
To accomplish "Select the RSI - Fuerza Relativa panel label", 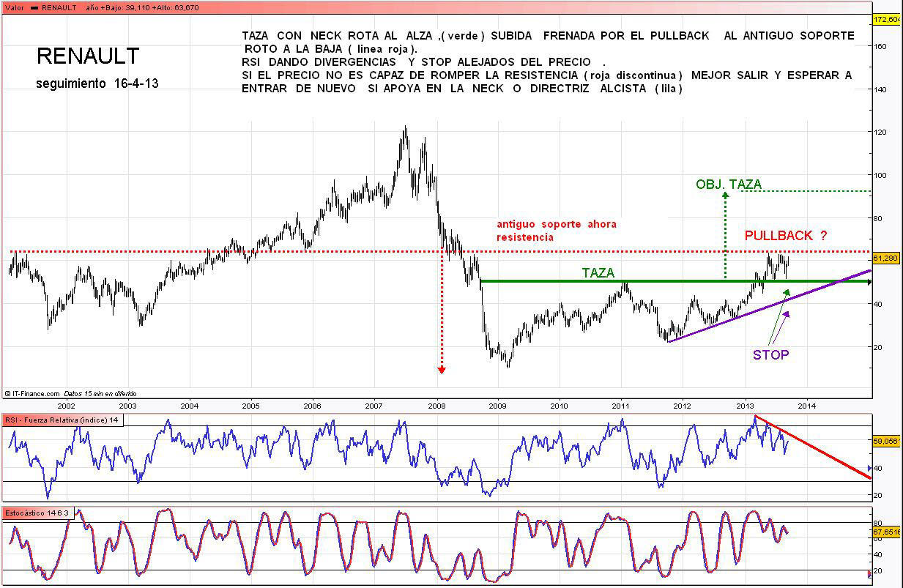I will click(62, 420).
